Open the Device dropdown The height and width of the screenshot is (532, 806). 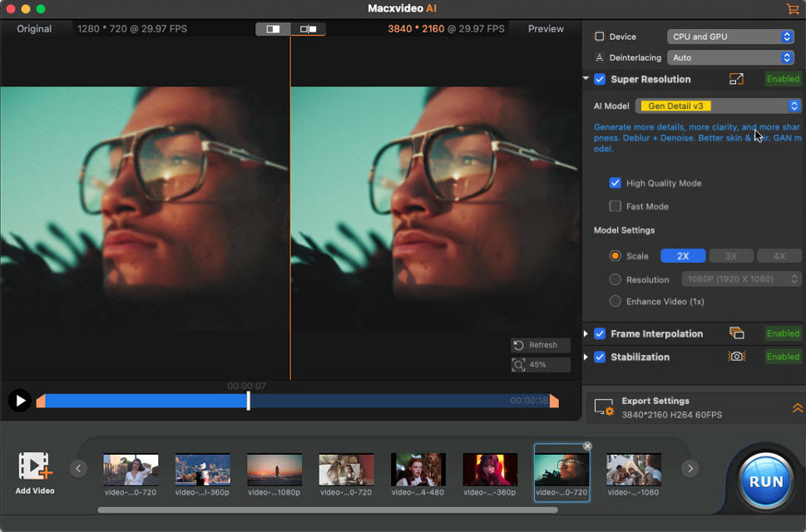pyautogui.click(x=730, y=37)
